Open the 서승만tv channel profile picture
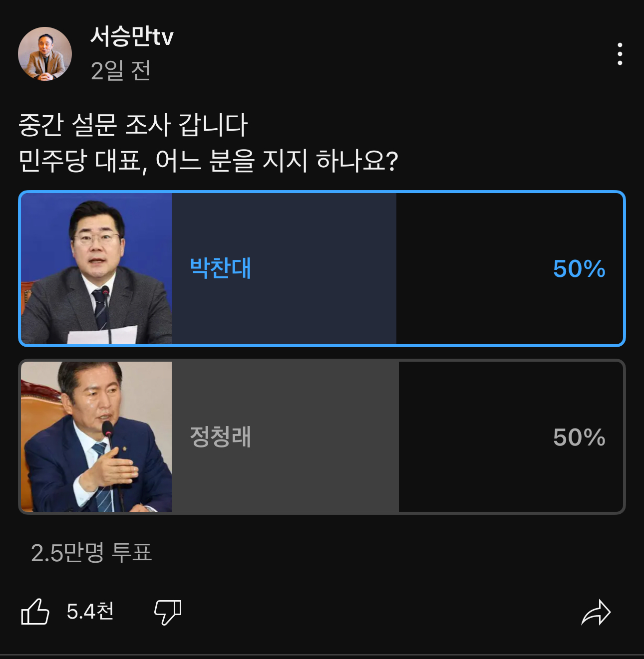 tap(45, 54)
